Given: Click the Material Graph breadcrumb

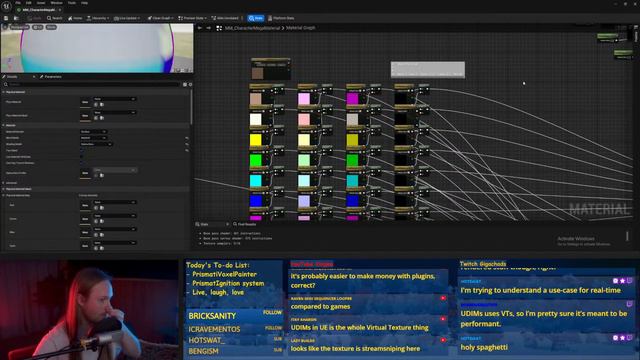Looking at the screenshot, I should (x=300, y=28).
